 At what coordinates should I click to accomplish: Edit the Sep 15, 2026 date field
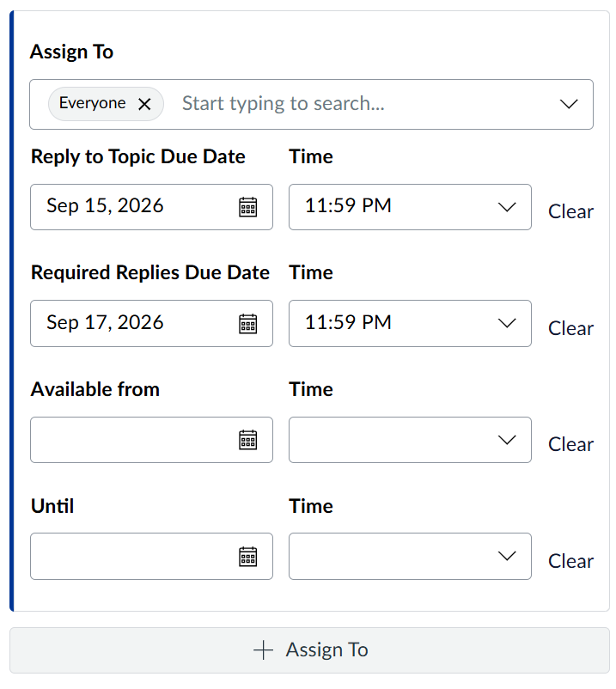tap(151, 207)
